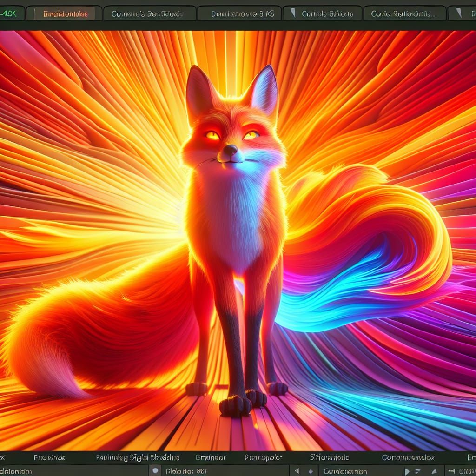Toggle the gray circle indicator beside the file field
The image size is (476, 476).
tap(155, 470)
